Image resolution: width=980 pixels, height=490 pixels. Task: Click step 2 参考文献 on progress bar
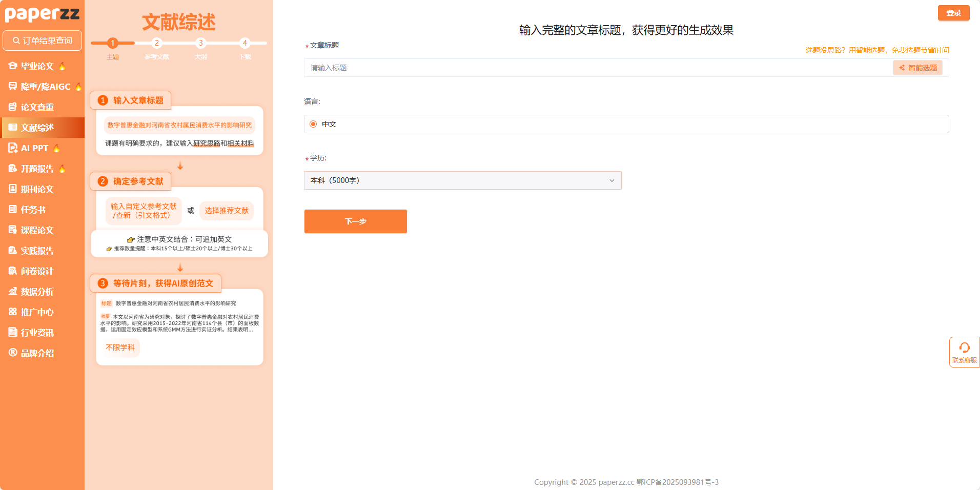coord(157,44)
